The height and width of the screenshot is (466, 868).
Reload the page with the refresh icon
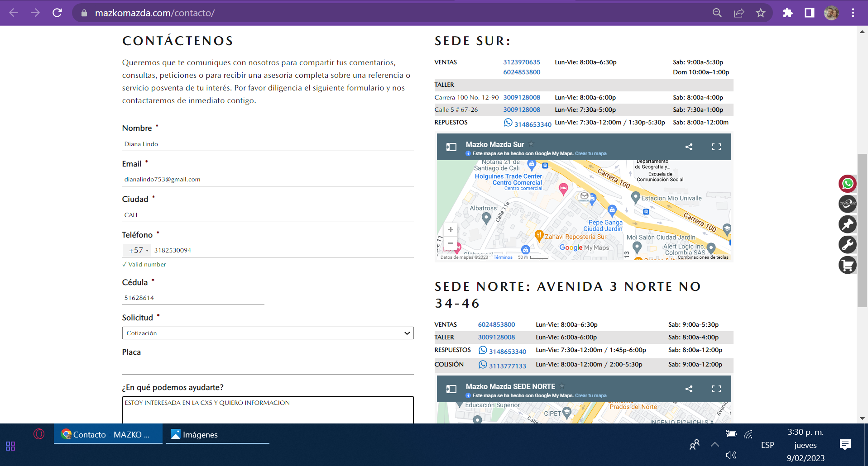57,13
